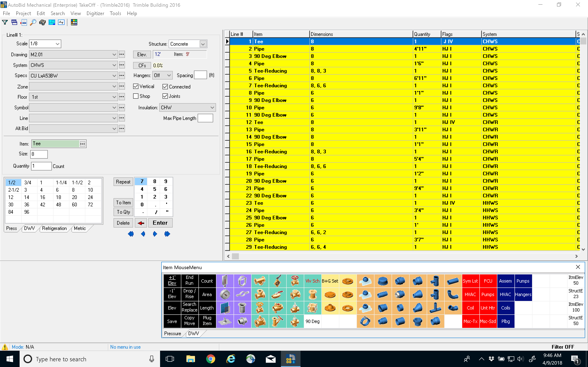Select the gauge icon in the Item MouseMenu
588x367 pixels.
click(225, 294)
